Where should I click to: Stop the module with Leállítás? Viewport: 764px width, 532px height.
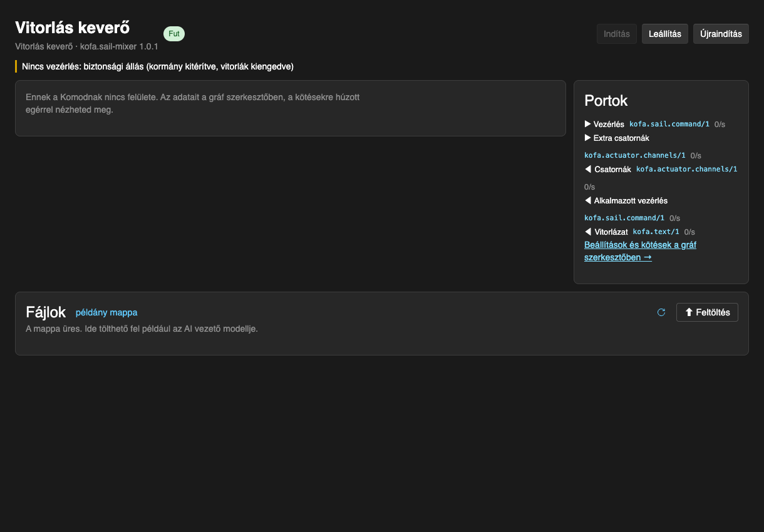point(665,34)
